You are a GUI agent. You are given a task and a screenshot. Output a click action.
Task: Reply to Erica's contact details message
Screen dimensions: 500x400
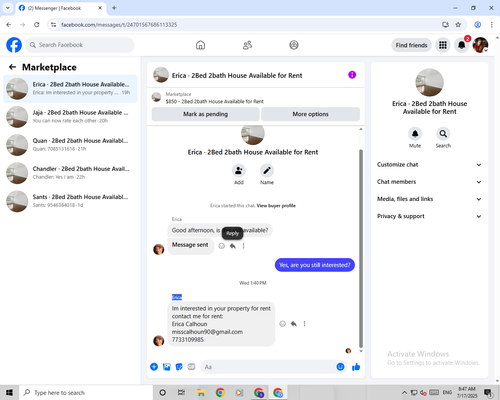pos(294,324)
